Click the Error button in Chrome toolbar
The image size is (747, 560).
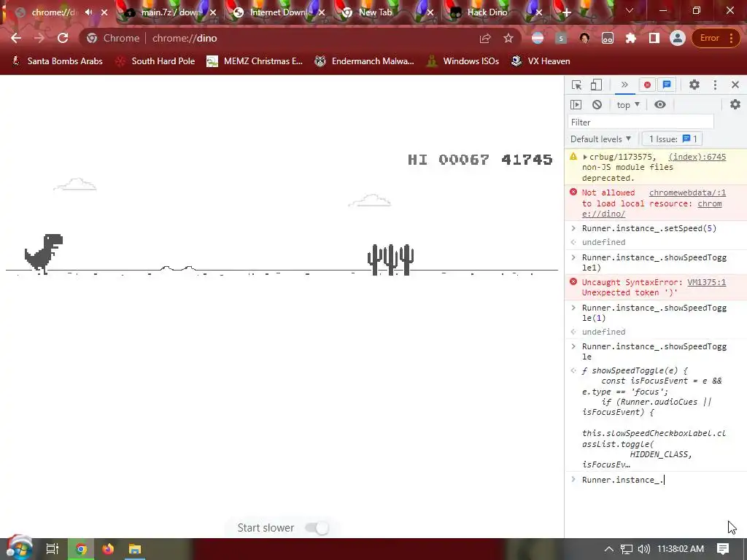pos(714,38)
